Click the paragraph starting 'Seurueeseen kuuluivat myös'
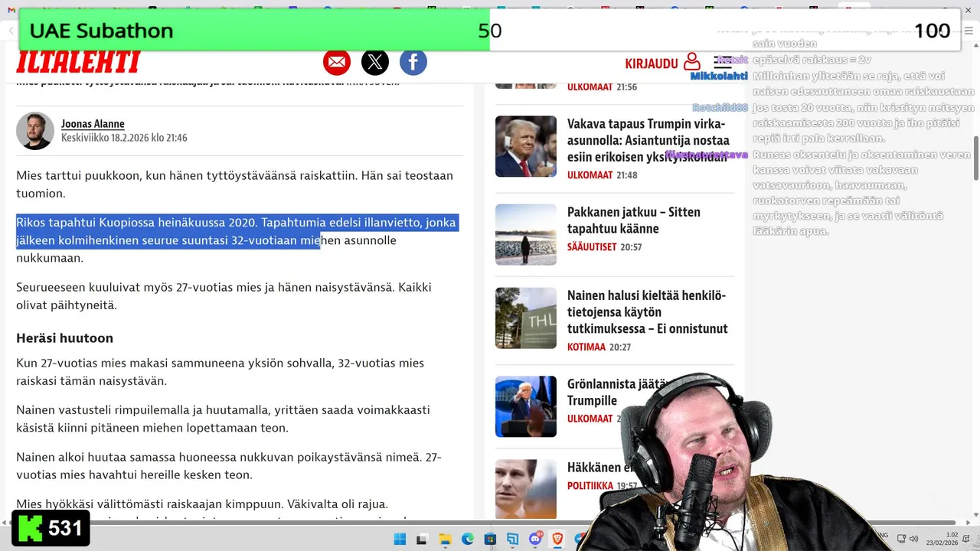The image size is (980, 551). tap(224, 296)
